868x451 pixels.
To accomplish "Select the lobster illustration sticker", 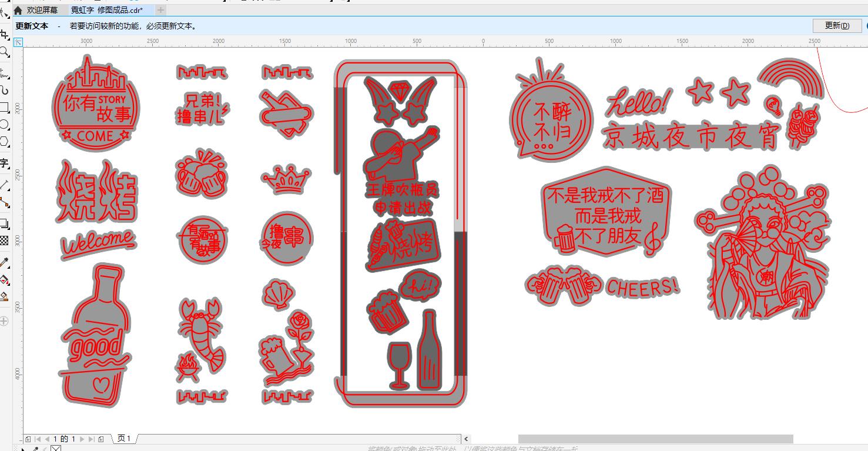I will click(202, 334).
